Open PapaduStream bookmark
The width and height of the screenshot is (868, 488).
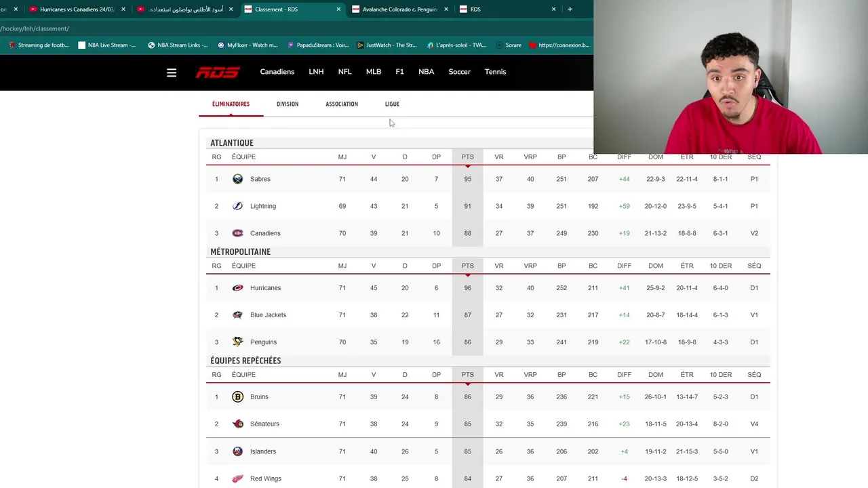318,45
